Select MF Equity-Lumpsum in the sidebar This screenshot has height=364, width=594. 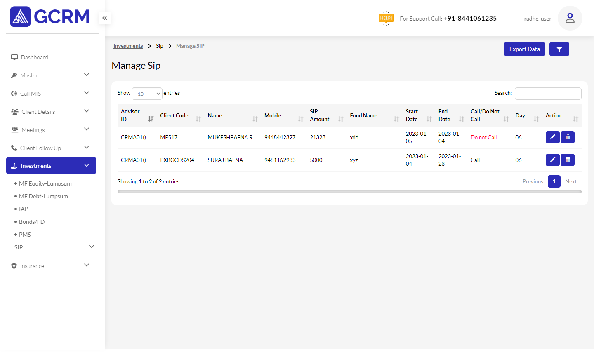point(45,183)
